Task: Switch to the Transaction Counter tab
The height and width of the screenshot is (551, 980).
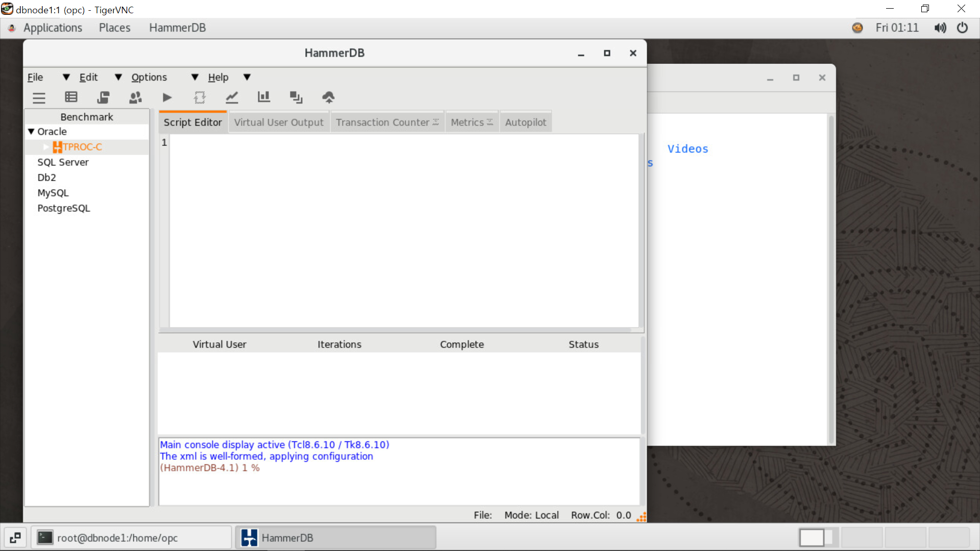Action: [387, 122]
